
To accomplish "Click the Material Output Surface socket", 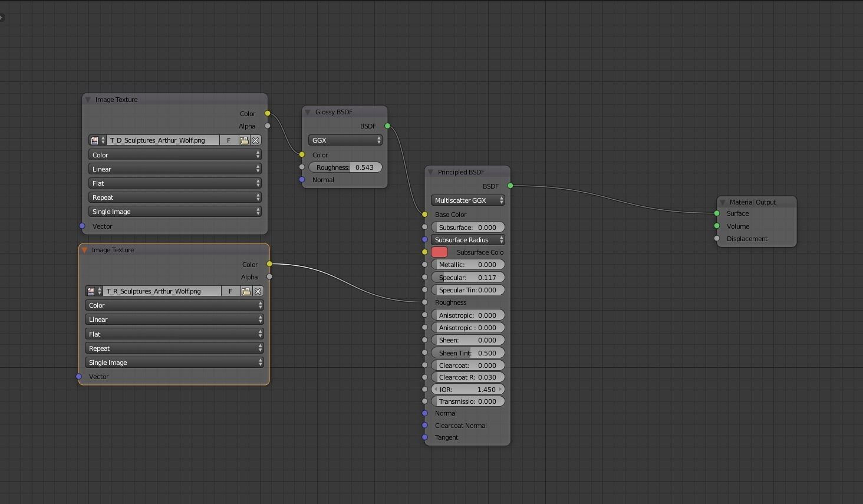I will click(717, 213).
